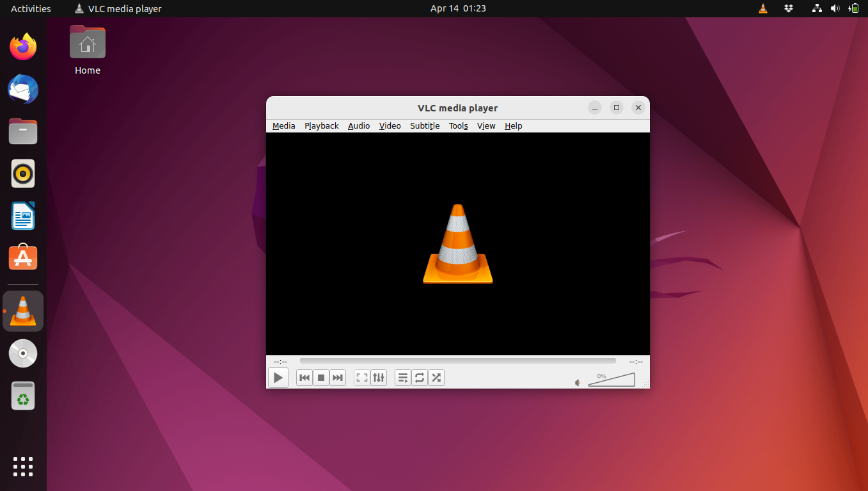Maximize the VLC window

[x=617, y=108]
